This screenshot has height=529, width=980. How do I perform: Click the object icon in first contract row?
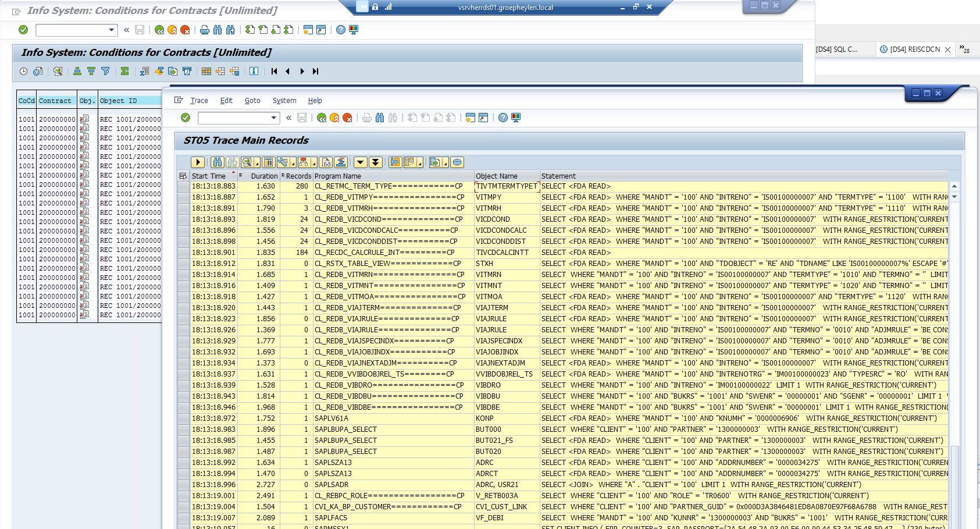pyautogui.click(x=85, y=119)
